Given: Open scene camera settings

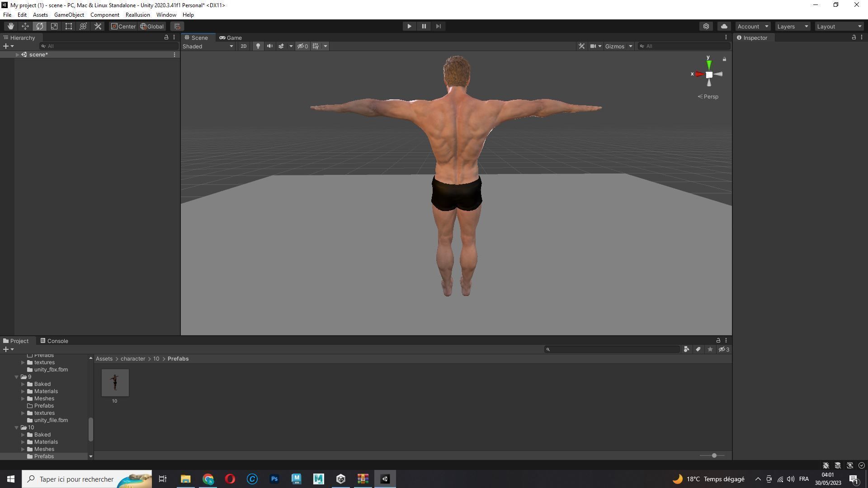Looking at the screenshot, I should (x=593, y=46).
